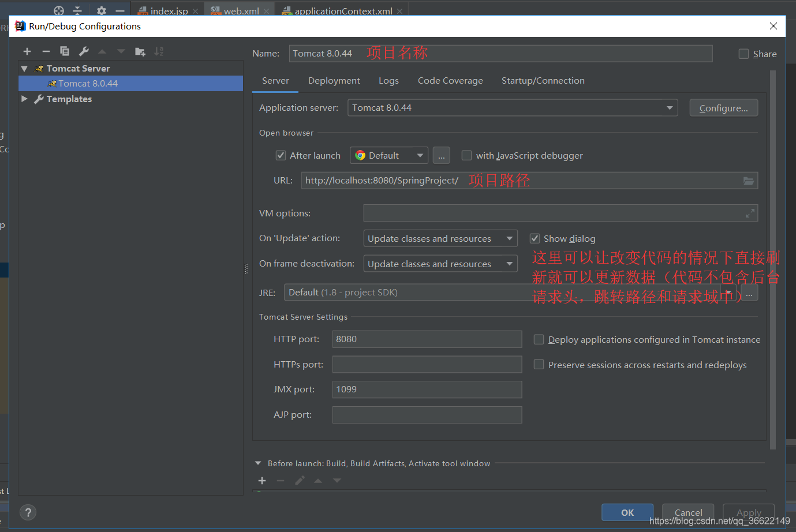796x532 pixels.
Task: Open edit templates wrench icon
Action: (x=84, y=51)
